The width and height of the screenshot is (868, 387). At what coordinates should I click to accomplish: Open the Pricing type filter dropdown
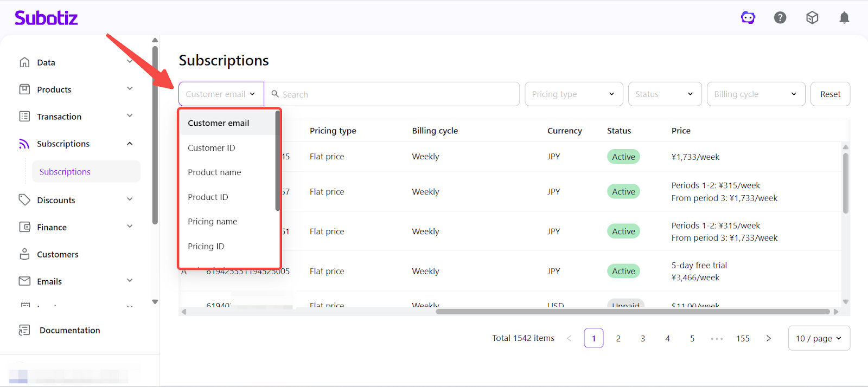pyautogui.click(x=573, y=94)
